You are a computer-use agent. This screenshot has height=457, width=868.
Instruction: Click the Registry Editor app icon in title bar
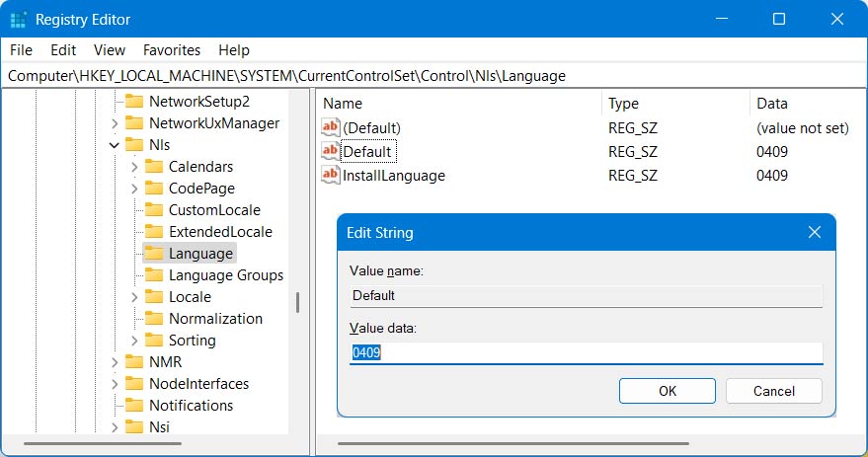[18, 20]
